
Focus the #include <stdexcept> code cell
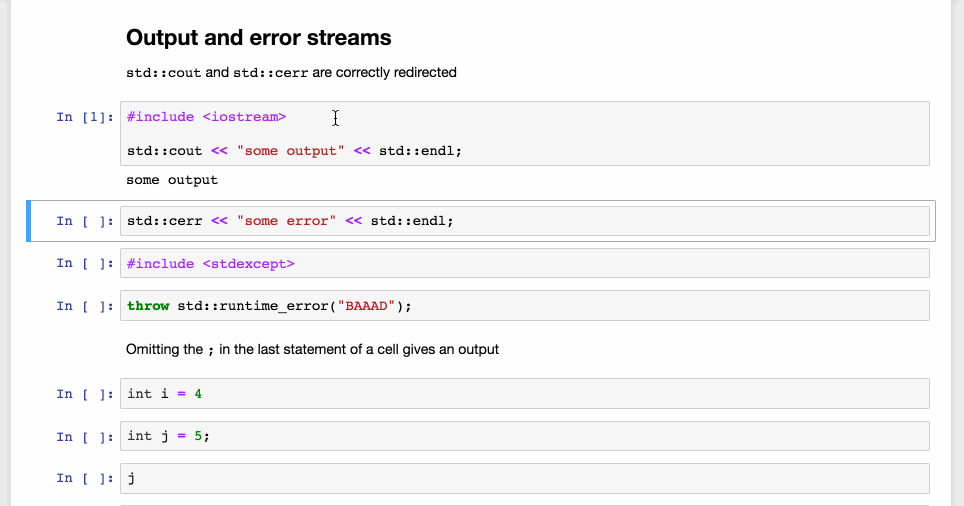tap(524, 263)
